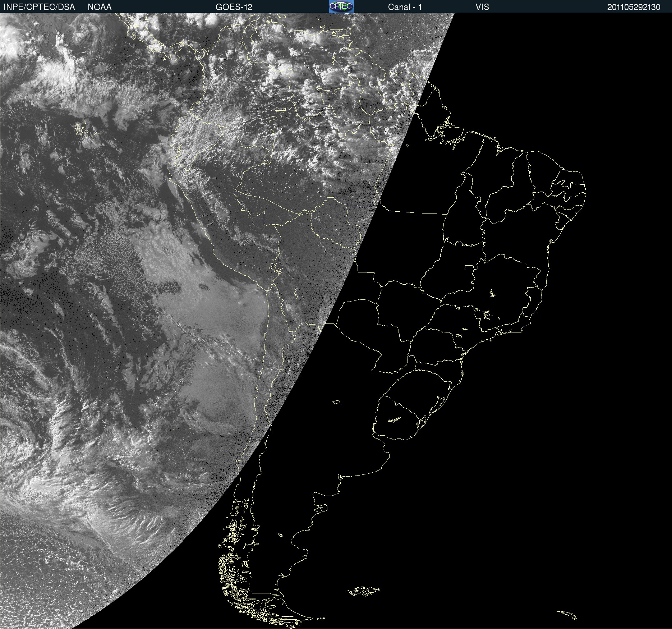Screen dimensions: 672x629
Task: Click the CPTEC logo icon
Action: click(341, 6)
